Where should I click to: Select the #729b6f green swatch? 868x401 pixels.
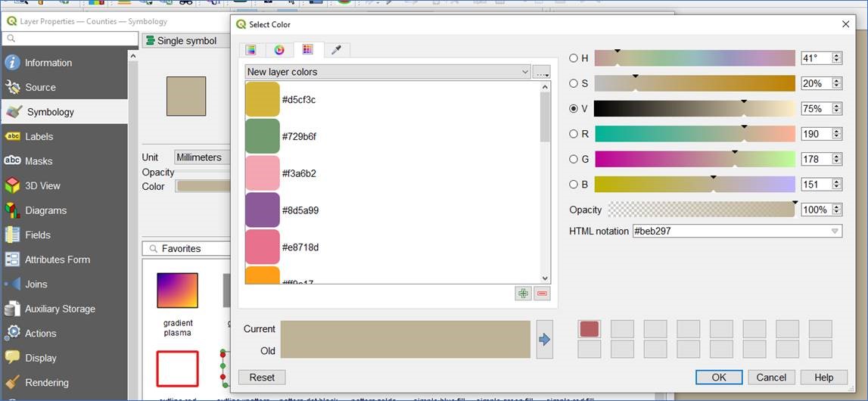[263, 136]
